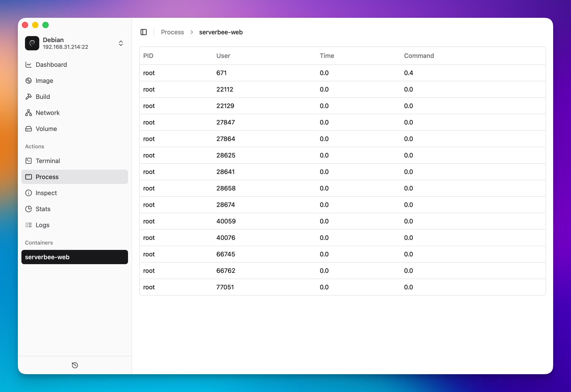Select the serverbee-web container entry
The height and width of the screenshot is (392, 571).
coord(75,257)
